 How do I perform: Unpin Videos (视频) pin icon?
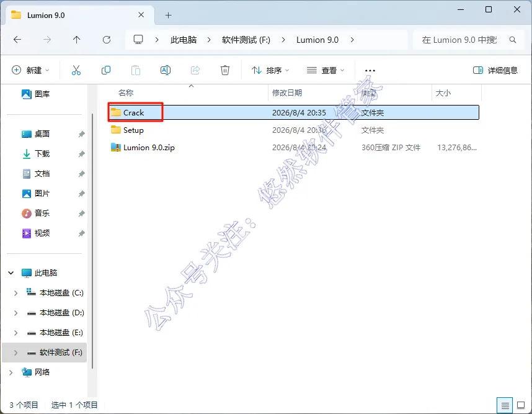pos(81,233)
